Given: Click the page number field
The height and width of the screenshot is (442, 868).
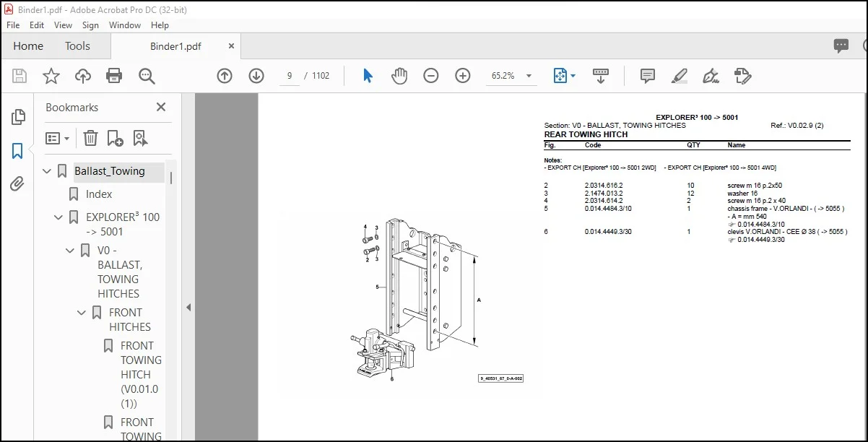Looking at the screenshot, I should tap(290, 76).
